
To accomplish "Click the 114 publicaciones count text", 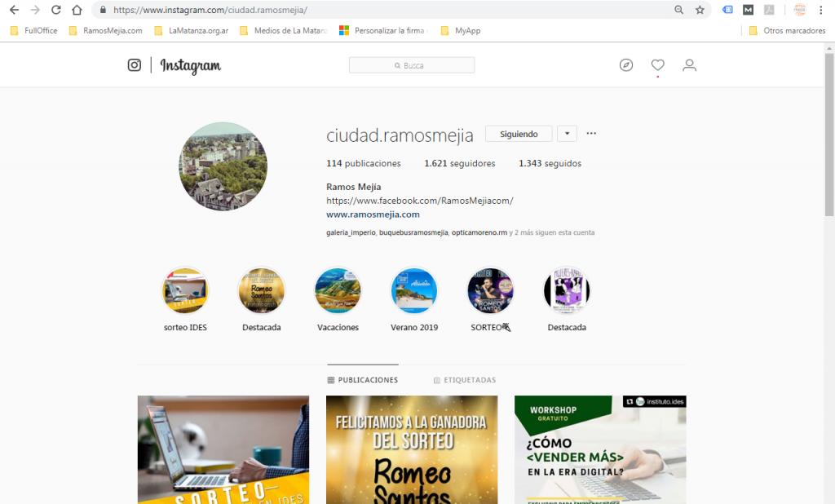I will (363, 164).
